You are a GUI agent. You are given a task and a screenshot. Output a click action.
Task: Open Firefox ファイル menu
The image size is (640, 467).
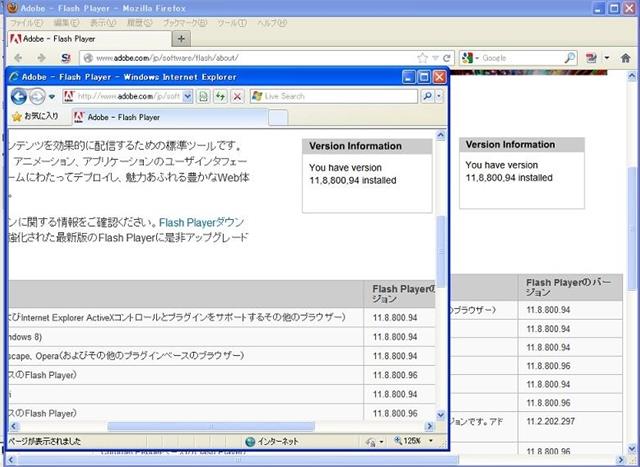coord(26,23)
